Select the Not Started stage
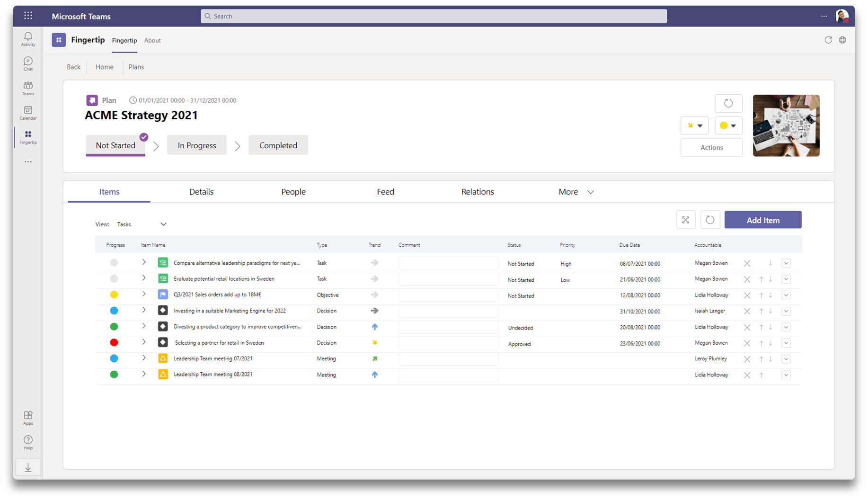Viewport: 868px width, 500px height. [115, 145]
